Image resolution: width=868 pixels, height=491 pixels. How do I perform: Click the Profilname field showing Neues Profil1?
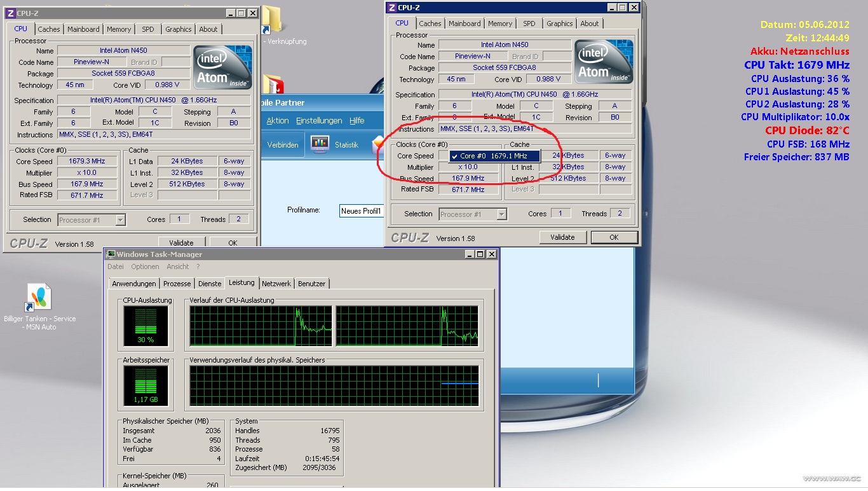pyautogui.click(x=362, y=211)
